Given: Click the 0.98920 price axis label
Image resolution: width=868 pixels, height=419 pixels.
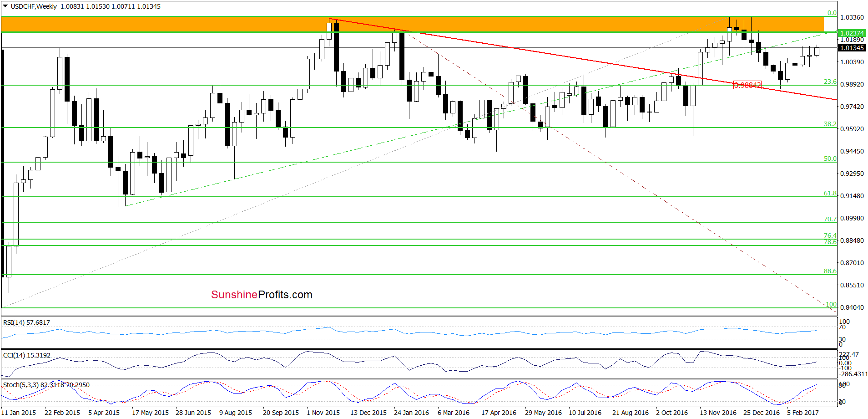Looking at the screenshot, I should click(852, 84).
